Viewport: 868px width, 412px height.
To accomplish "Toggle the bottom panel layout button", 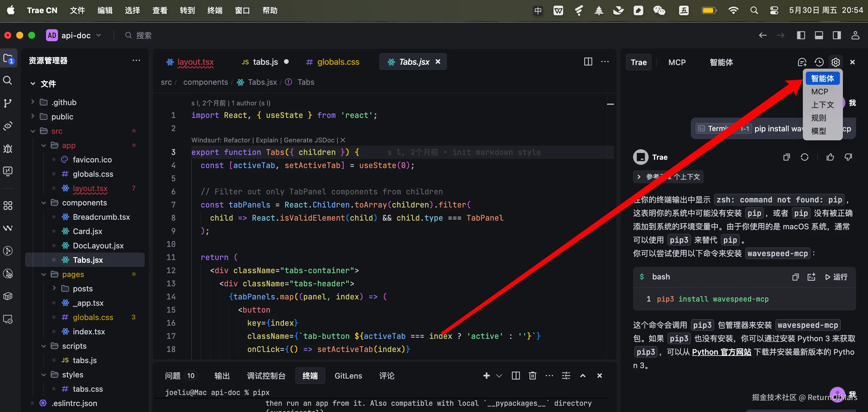I will tap(819, 35).
